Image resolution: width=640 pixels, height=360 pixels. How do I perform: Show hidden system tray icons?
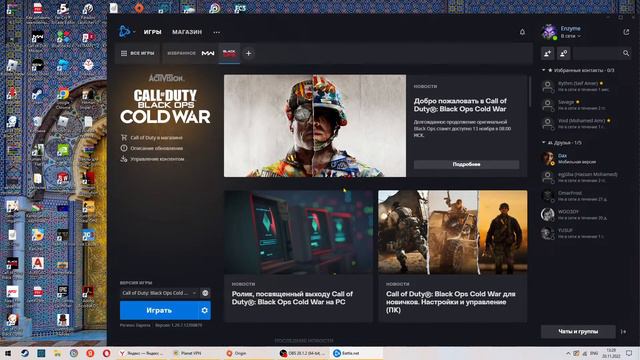[568, 353]
